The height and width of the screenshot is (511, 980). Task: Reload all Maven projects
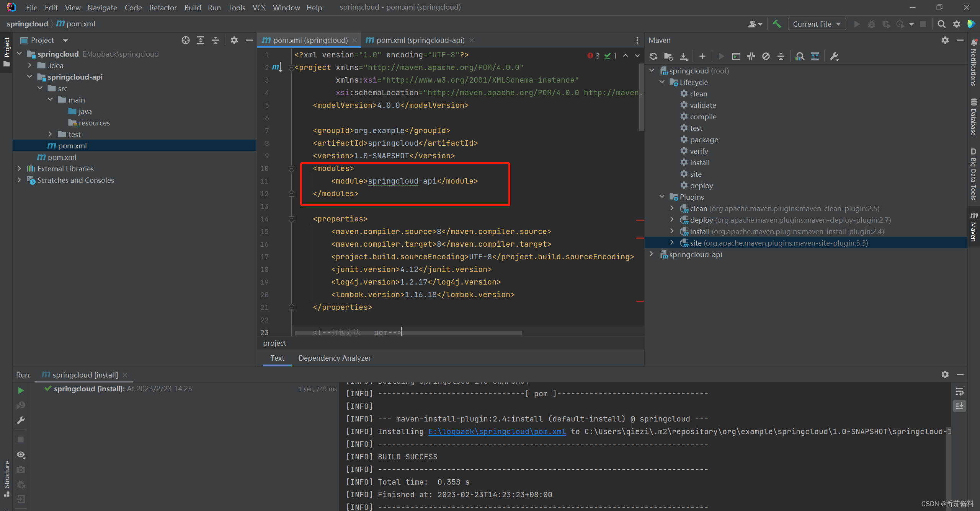653,57
